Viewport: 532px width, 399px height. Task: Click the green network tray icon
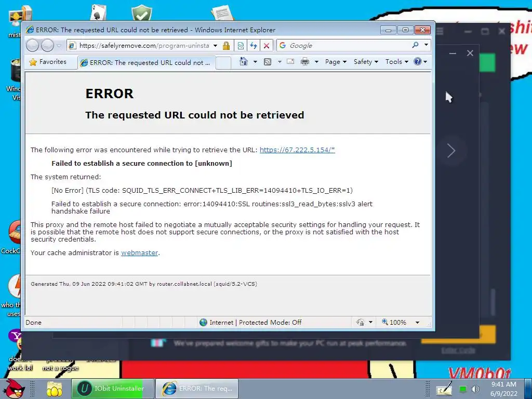point(463,389)
